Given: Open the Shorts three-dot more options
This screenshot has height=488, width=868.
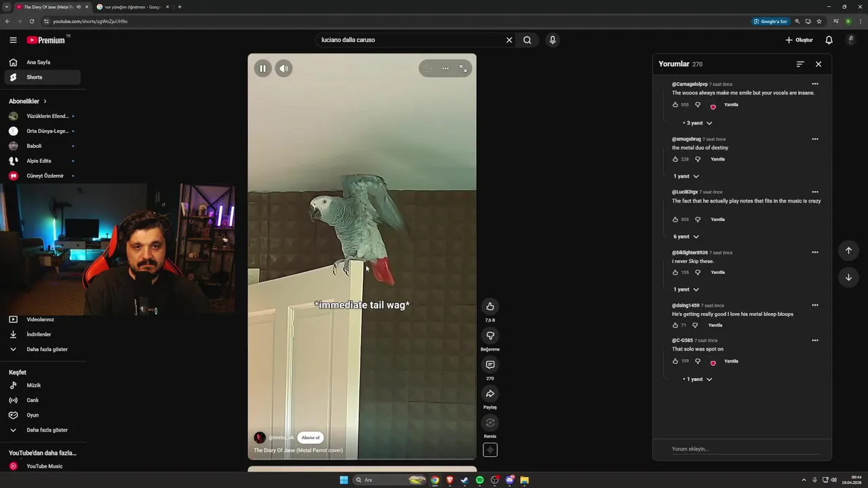Looking at the screenshot, I should (x=445, y=68).
